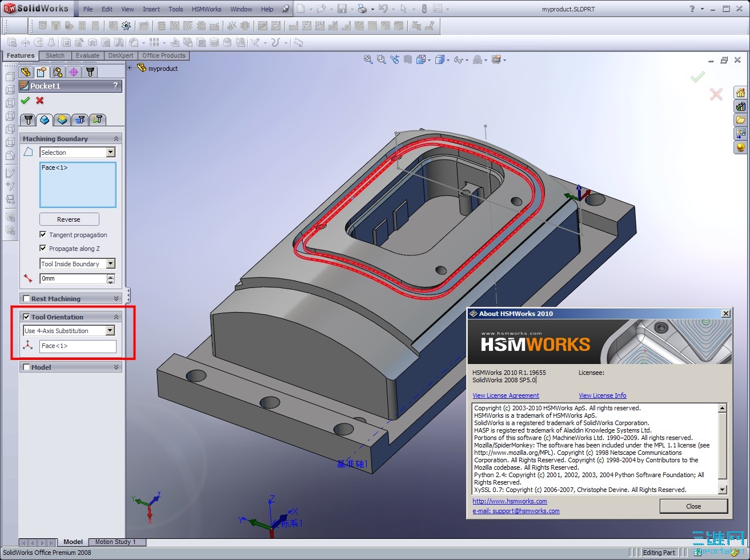750x560 pixels.
Task: Click the Options gear icon in toolbar
Action: point(126,26)
